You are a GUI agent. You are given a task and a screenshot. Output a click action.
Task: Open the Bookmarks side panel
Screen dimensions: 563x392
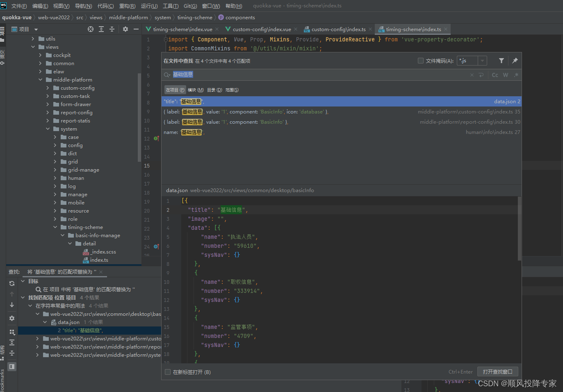click(2, 380)
